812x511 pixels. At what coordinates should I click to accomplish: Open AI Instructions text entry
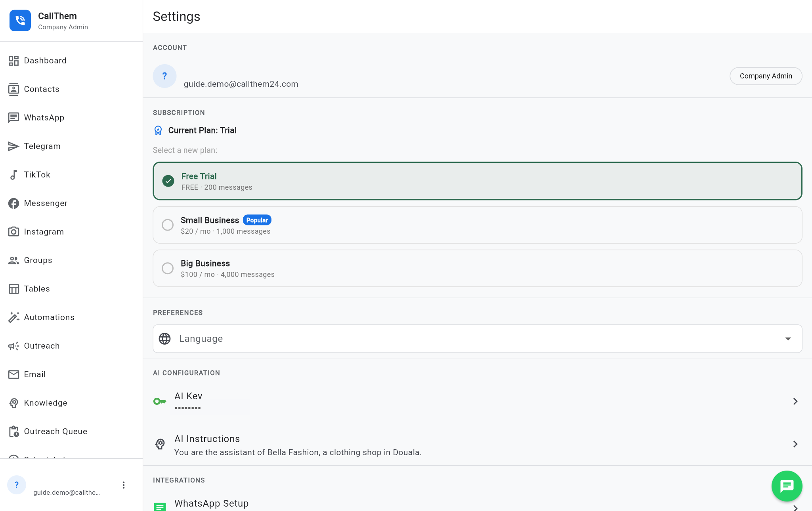coord(478,444)
